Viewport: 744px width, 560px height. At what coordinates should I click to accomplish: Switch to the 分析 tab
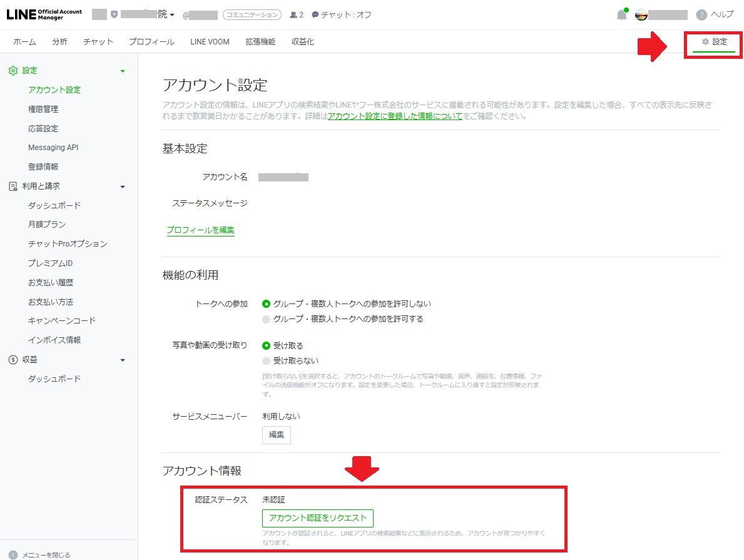pyautogui.click(x=59, y=42)
